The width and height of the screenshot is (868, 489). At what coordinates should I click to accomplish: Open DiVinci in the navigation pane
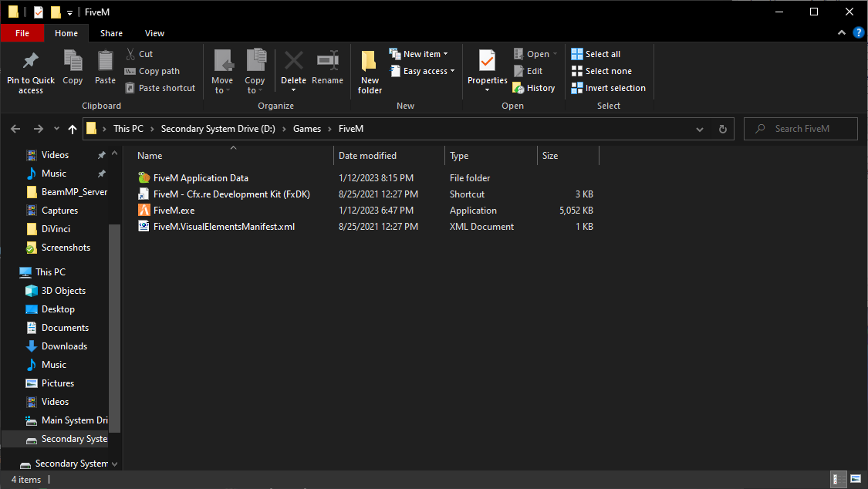(49, 229)
